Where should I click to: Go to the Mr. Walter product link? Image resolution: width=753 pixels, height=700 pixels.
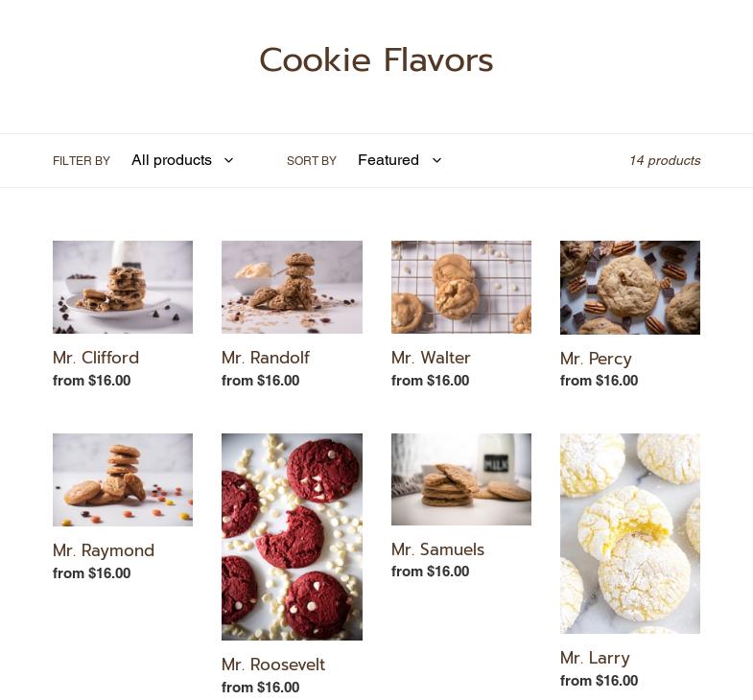(431, 358)
